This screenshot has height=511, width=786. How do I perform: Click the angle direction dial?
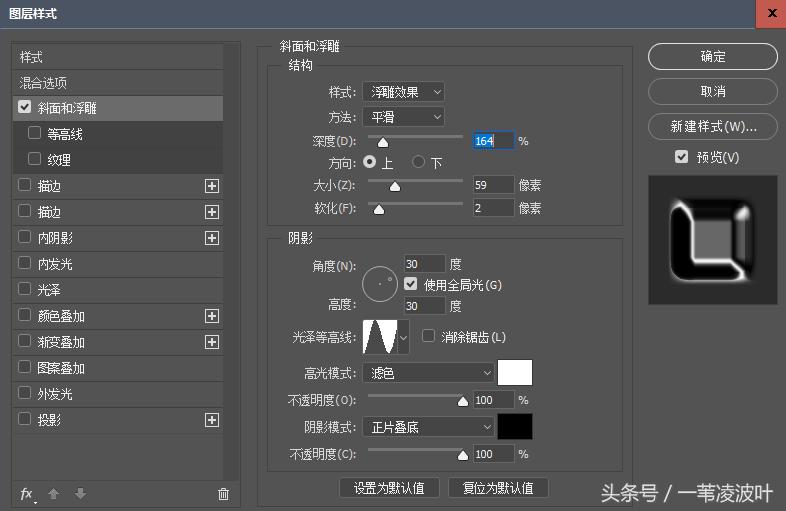pyautogui.click(x=380, y=284)
